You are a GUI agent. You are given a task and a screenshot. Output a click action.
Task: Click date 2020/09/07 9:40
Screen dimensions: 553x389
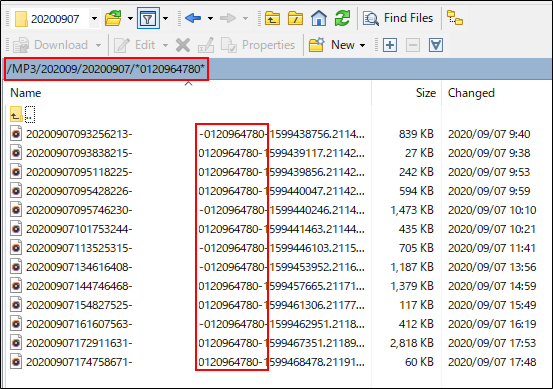[x=489, y=134]
